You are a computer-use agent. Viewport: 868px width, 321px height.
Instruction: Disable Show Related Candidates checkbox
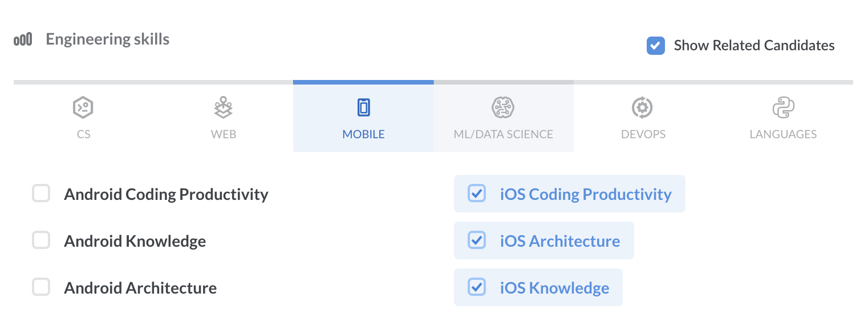click(655, 46)
